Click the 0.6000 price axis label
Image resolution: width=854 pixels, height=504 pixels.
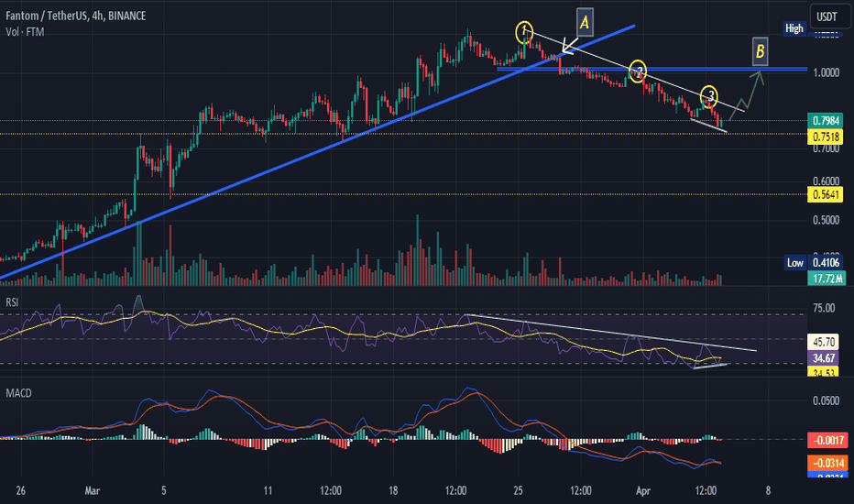pyautogui.click(x=827, y=181)
